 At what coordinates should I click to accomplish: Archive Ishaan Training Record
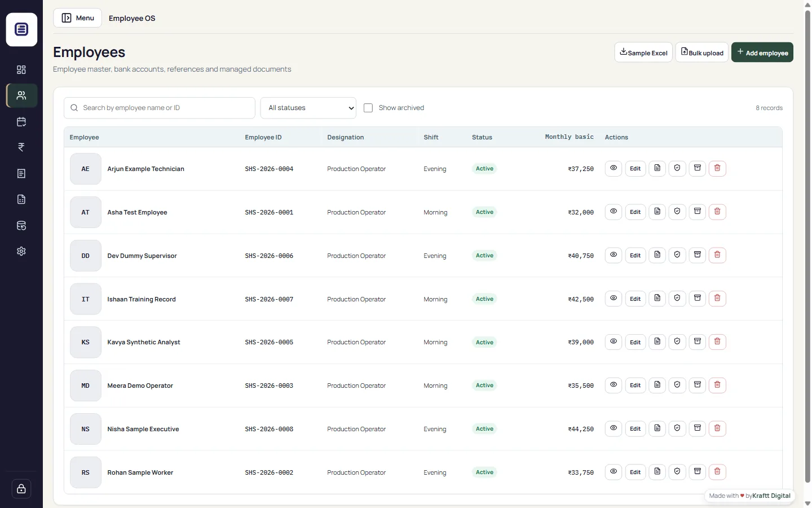[x=698, y=299]
